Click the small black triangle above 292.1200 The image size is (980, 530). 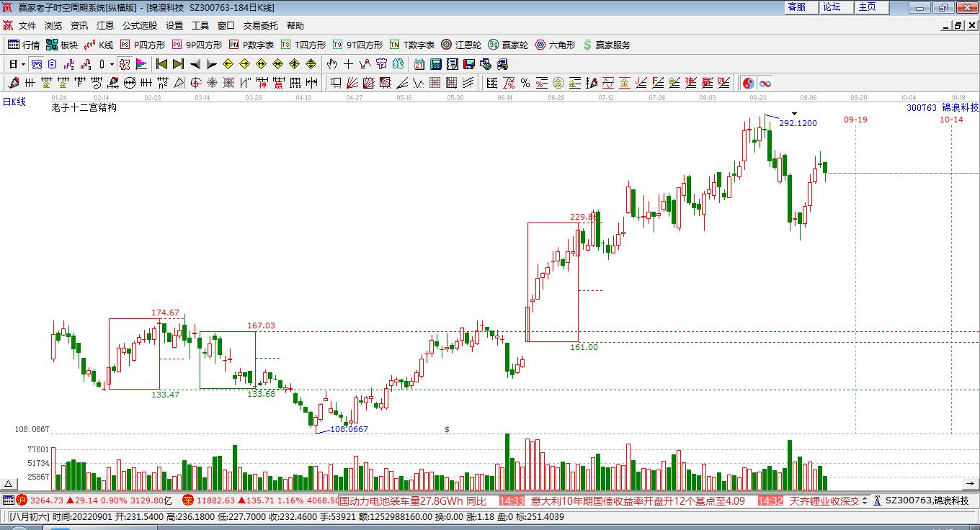794,113
